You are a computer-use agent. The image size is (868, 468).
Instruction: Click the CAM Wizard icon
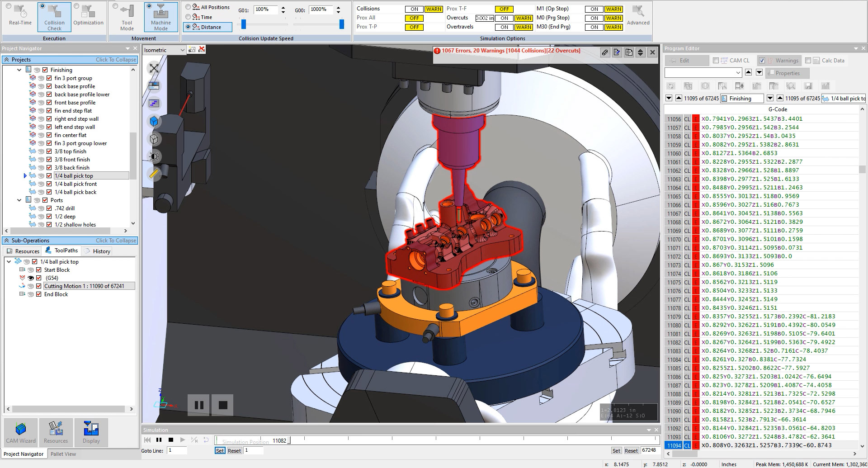click(21, 432)
